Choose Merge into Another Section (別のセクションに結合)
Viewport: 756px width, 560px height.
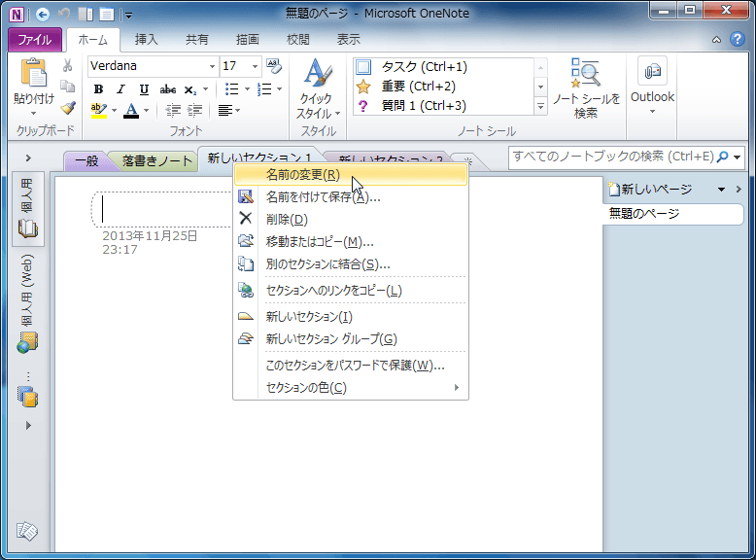(351, 264)
